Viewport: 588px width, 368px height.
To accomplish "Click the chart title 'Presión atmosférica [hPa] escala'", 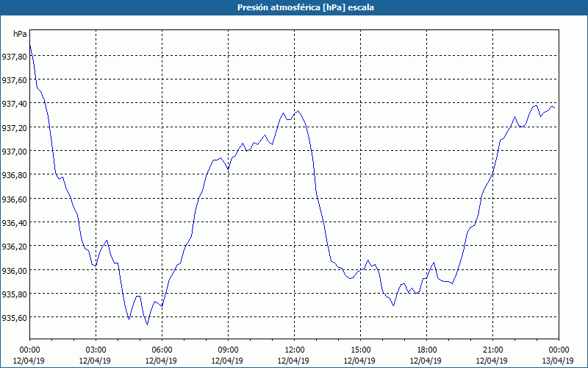I will [x=305, y=7].
